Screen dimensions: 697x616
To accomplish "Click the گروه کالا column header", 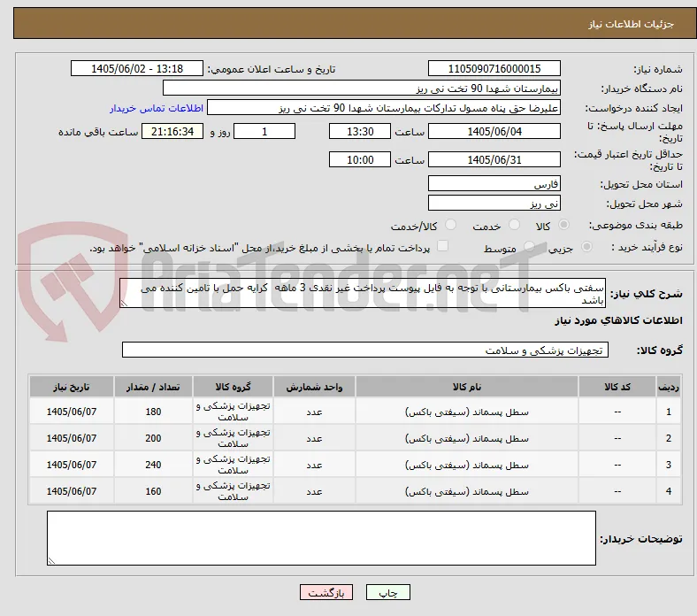I will (x=233, y=387).
